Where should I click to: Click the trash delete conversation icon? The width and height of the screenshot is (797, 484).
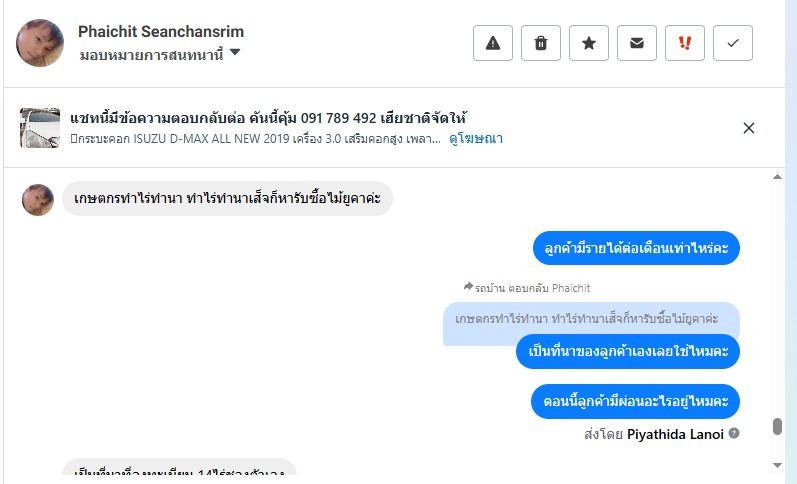[541, 43]
